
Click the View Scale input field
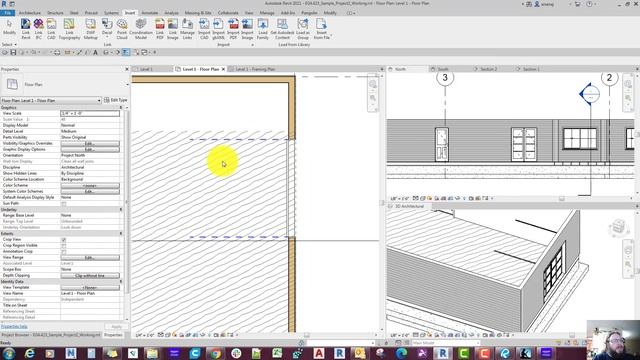pyautogui.click(x=90, y=113)
